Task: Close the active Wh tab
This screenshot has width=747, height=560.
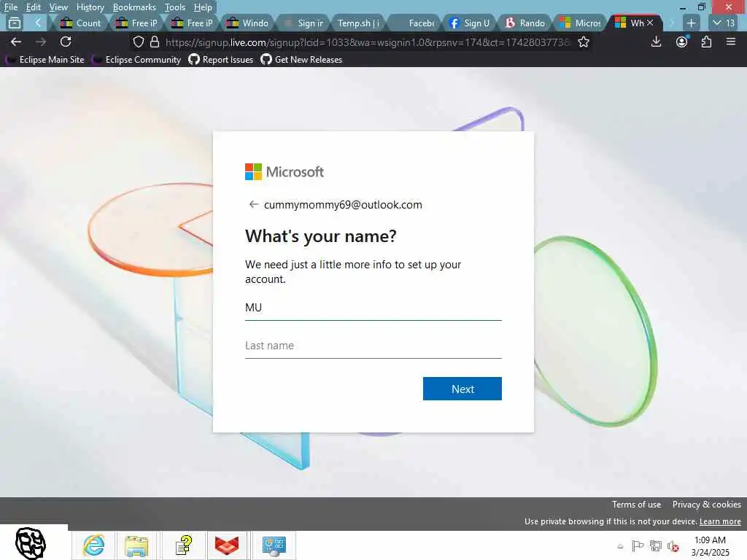Action: coord(650,23)
